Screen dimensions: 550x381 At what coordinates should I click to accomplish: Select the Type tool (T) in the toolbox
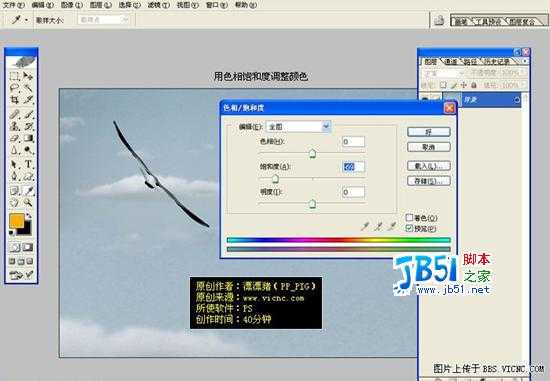coord(28,164)
